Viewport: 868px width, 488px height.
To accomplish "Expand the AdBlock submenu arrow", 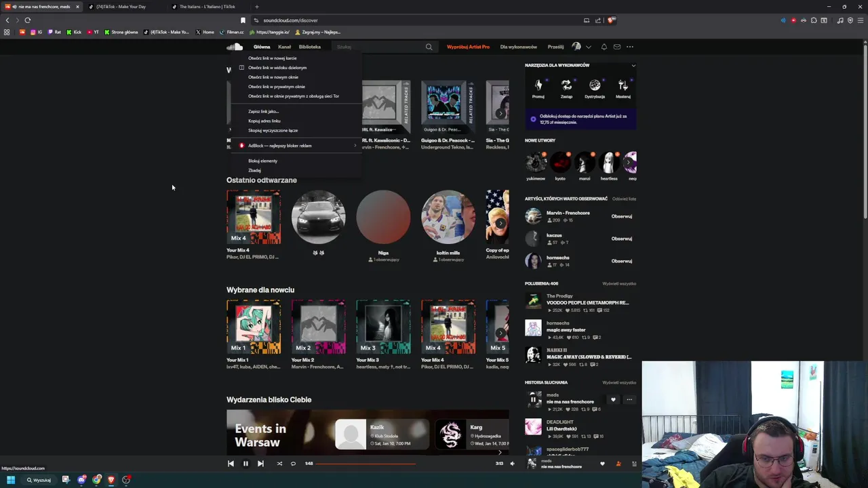I will (x=355, y=146).
